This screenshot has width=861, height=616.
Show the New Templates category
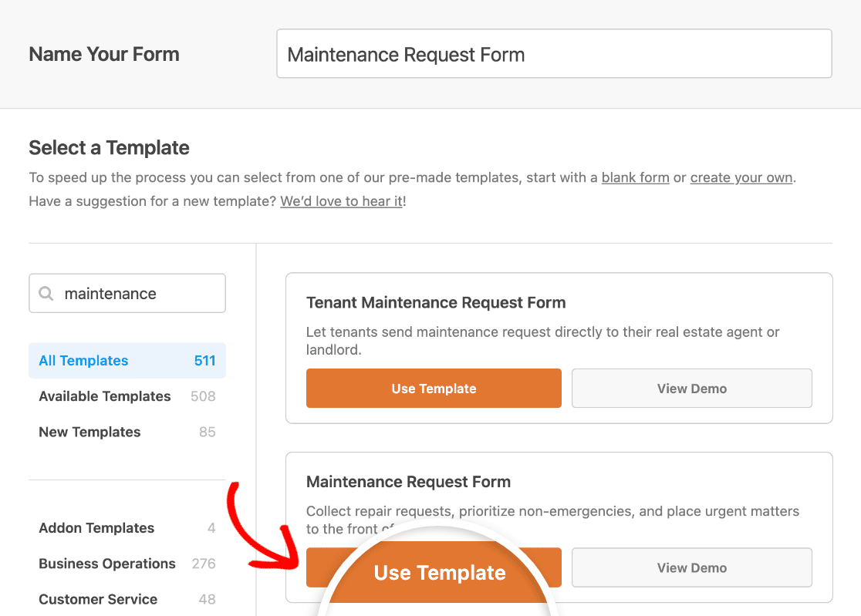127,432
